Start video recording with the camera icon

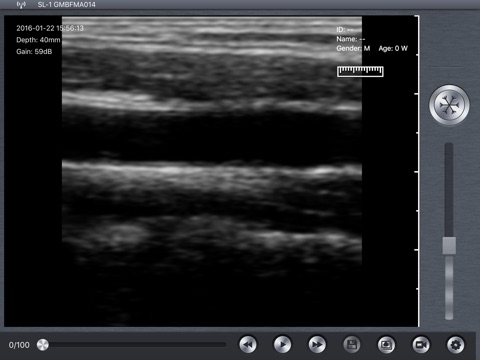coord(421,344)
